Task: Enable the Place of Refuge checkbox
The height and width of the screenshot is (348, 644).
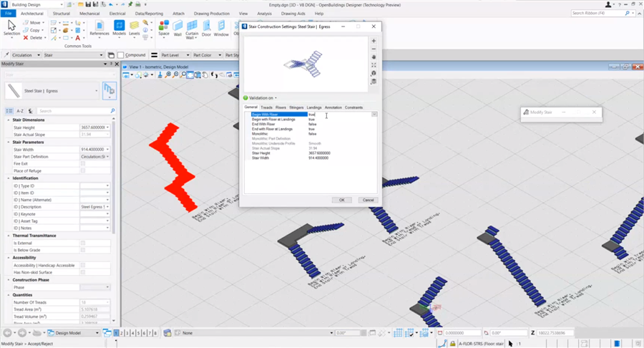Action: coord(82,170)
